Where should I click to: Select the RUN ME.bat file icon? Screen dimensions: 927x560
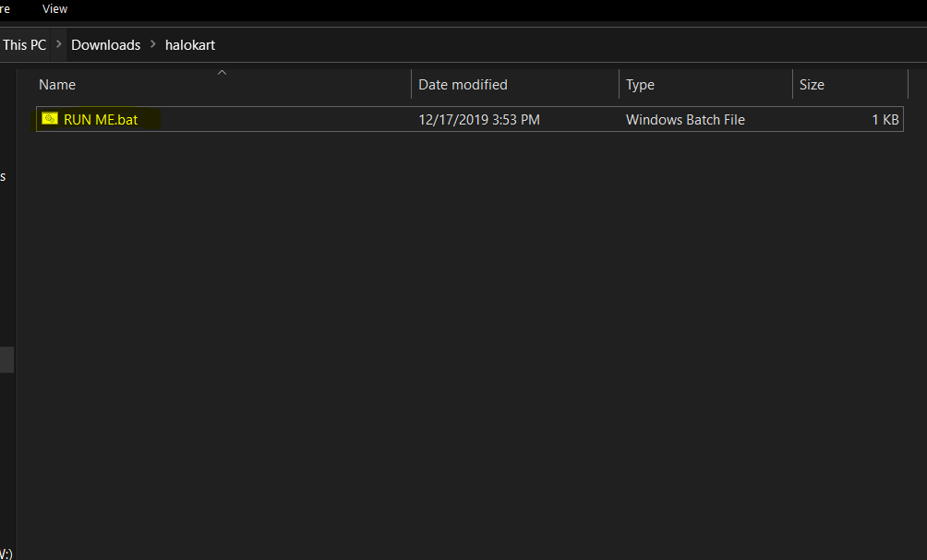(50, 119)
